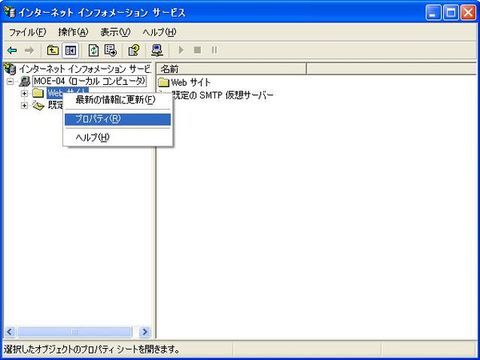Choose プロパティ(R) from context menu
Viewport: 480px width, 360px height.
(x=118, y=119)
